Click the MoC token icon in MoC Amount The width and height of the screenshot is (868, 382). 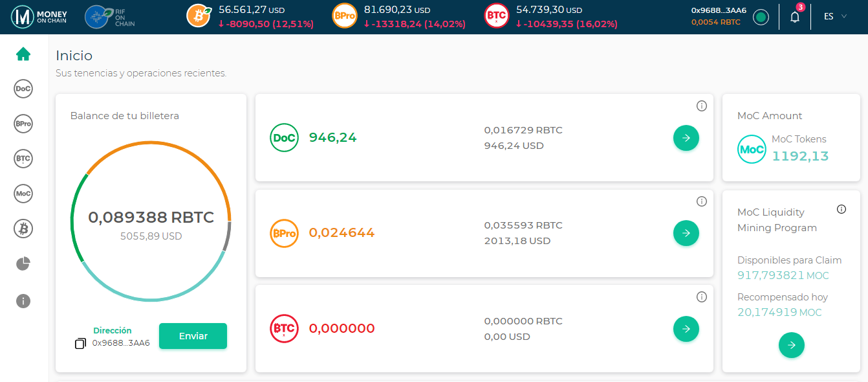pos(752,149)
